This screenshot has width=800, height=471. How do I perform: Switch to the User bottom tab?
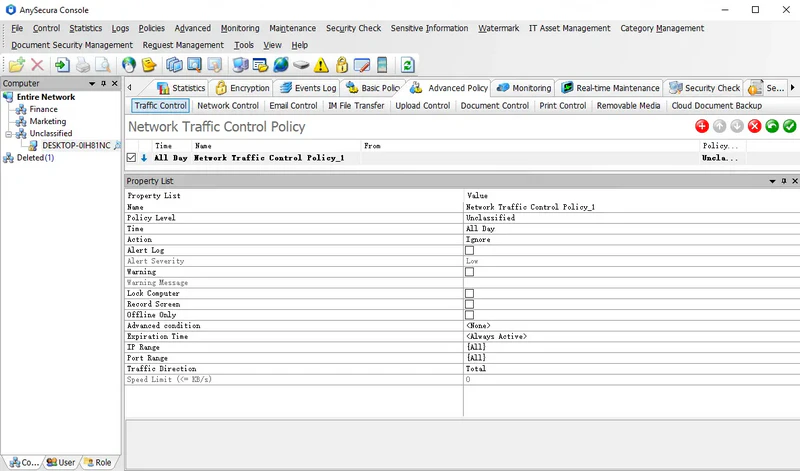[x=61, y=462]
